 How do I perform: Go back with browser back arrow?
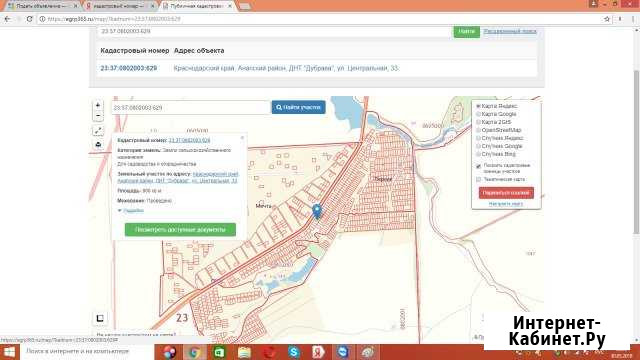pos(7,19)
